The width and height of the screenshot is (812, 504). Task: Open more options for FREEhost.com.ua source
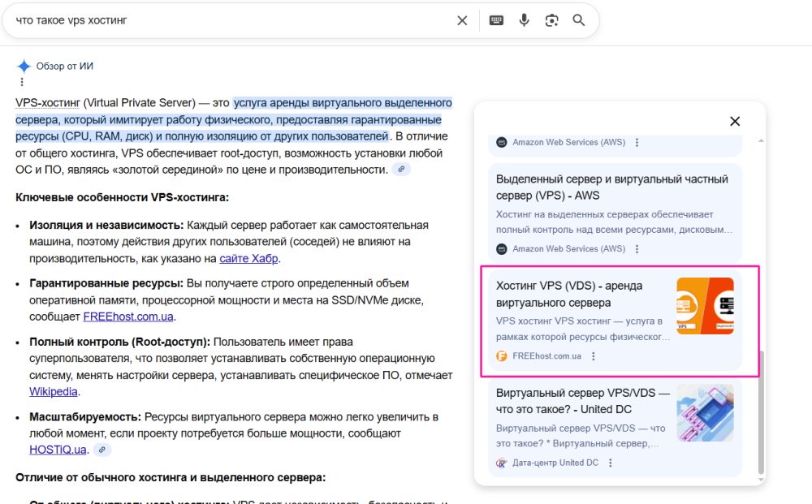[594, 356]
